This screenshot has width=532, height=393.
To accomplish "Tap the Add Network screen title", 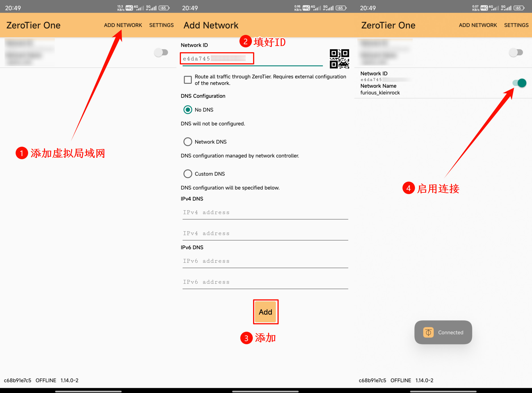I will coord(211,25).
